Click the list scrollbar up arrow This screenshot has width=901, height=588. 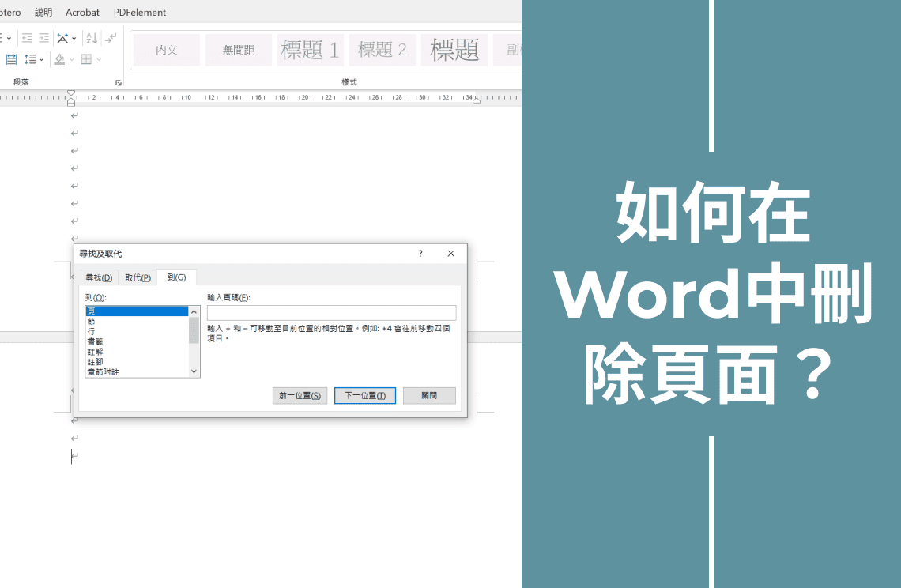[x=194, y=311]
